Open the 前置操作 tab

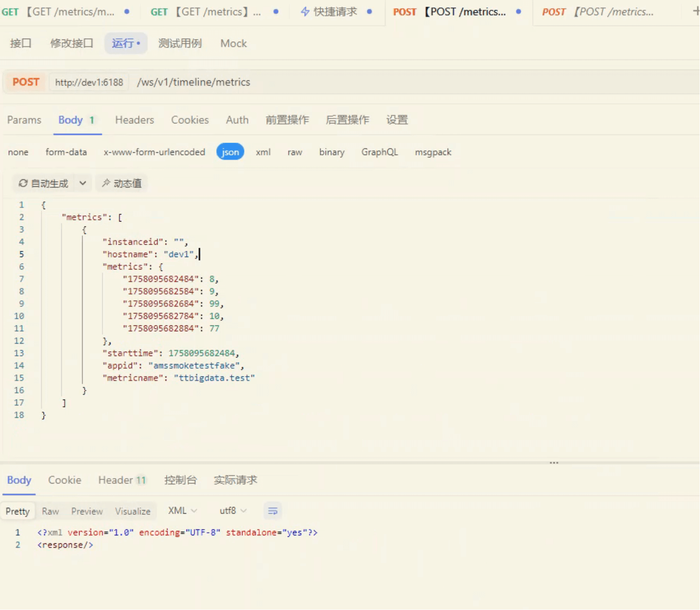287,120
